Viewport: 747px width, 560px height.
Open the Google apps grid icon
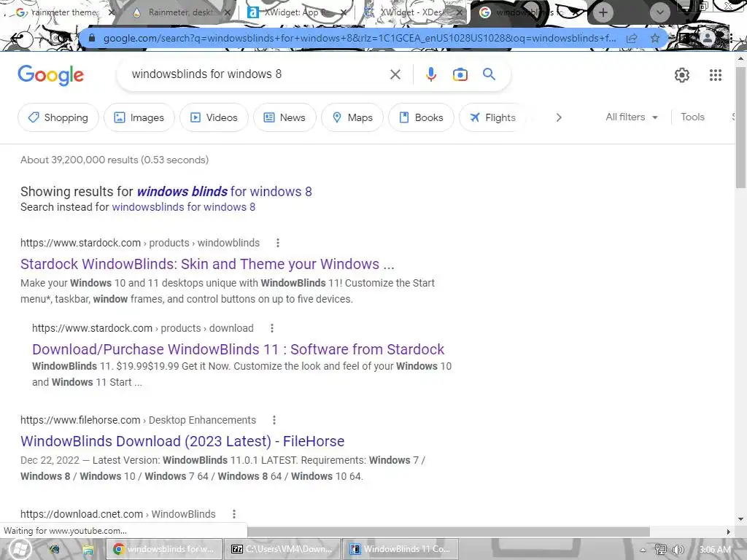point(715,75)
